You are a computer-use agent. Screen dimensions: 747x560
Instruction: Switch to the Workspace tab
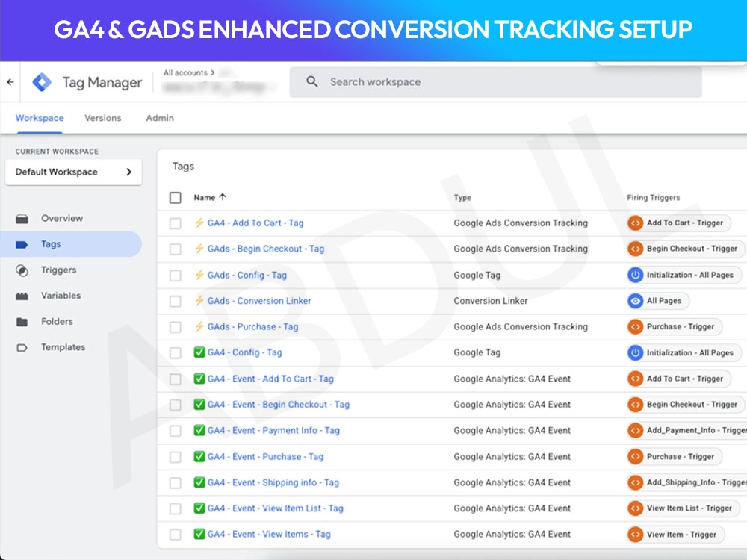[x=40, y=118]
